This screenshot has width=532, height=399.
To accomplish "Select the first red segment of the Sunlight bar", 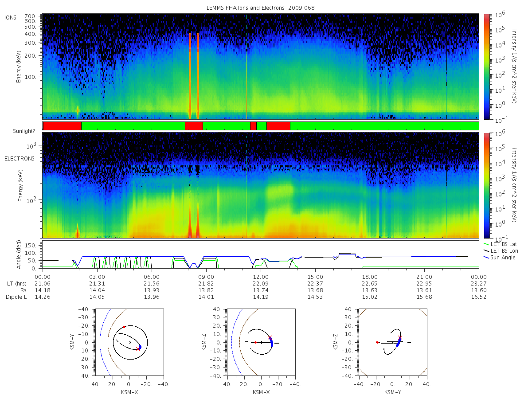I will (62, 126).
